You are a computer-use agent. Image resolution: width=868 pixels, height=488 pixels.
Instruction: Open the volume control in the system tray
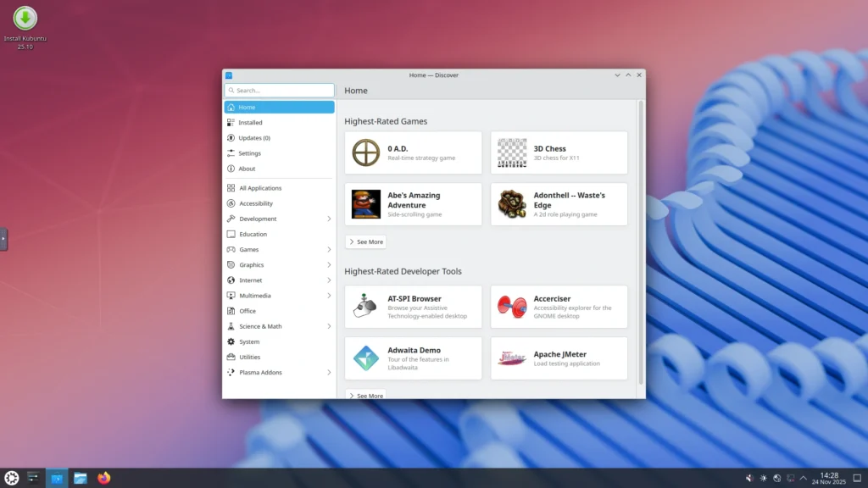tap(749, 477)
